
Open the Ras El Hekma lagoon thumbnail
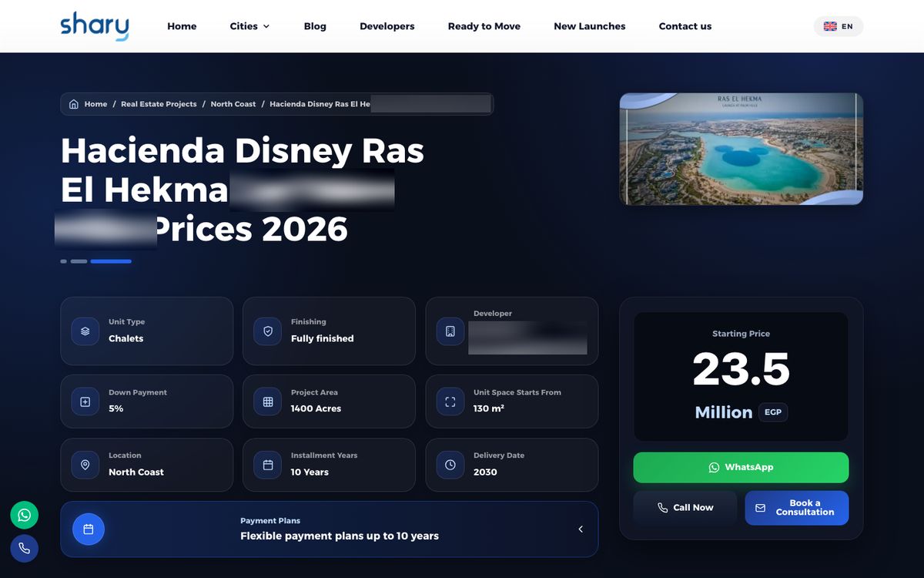pyautogui.click(x=742, y=149)
